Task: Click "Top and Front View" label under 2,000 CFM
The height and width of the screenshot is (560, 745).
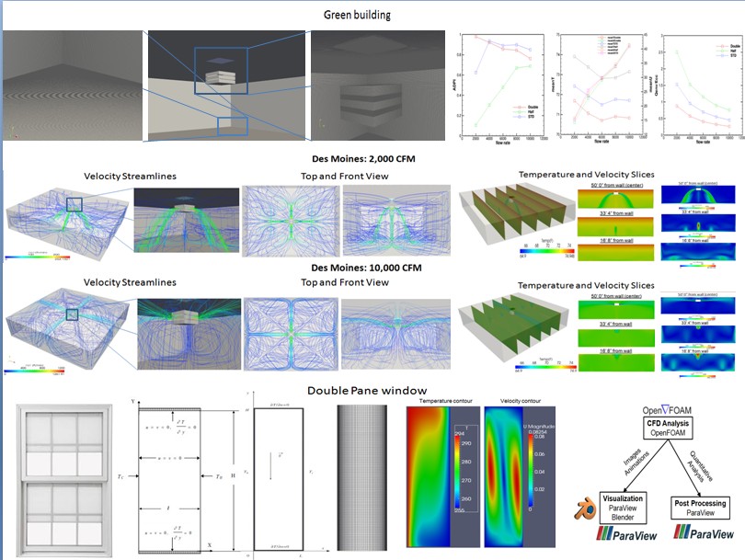Action: [x=345, y=177]
